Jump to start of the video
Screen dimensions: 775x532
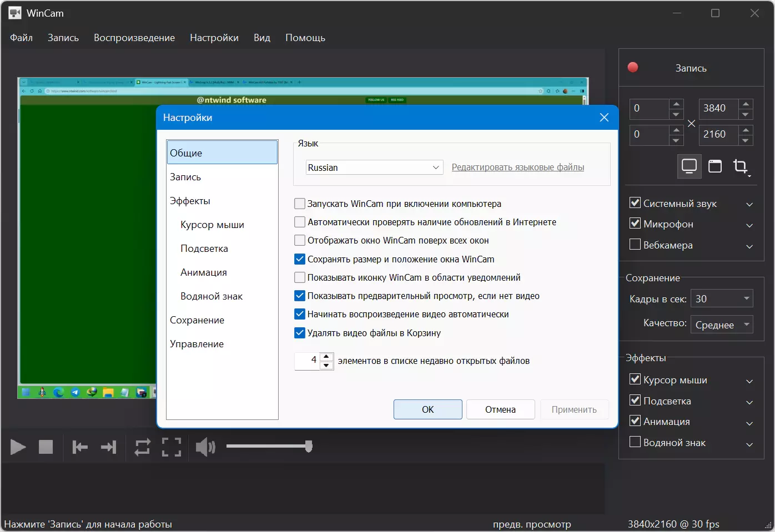click(80, 447)
